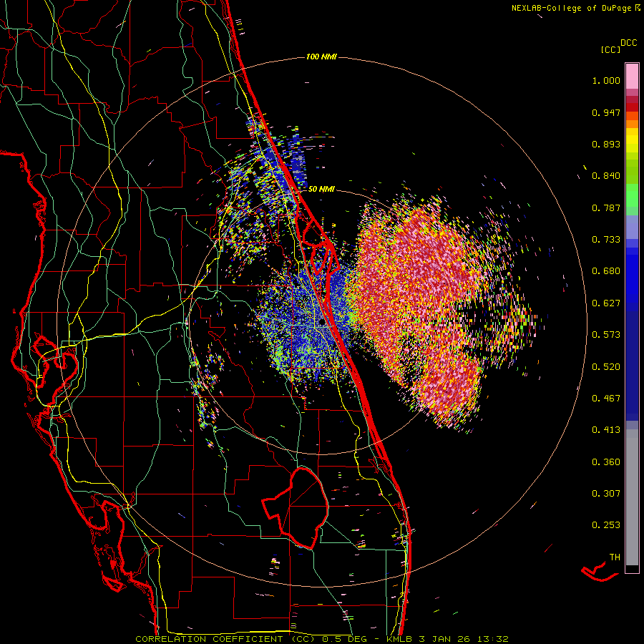Click the 0.893 legend value

click(x=606, y=144)
